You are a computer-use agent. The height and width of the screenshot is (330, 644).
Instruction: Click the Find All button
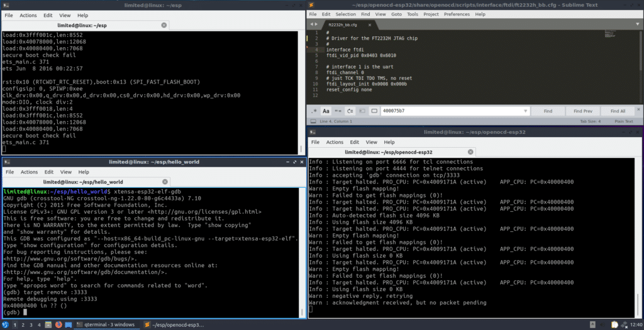point(618,111)
